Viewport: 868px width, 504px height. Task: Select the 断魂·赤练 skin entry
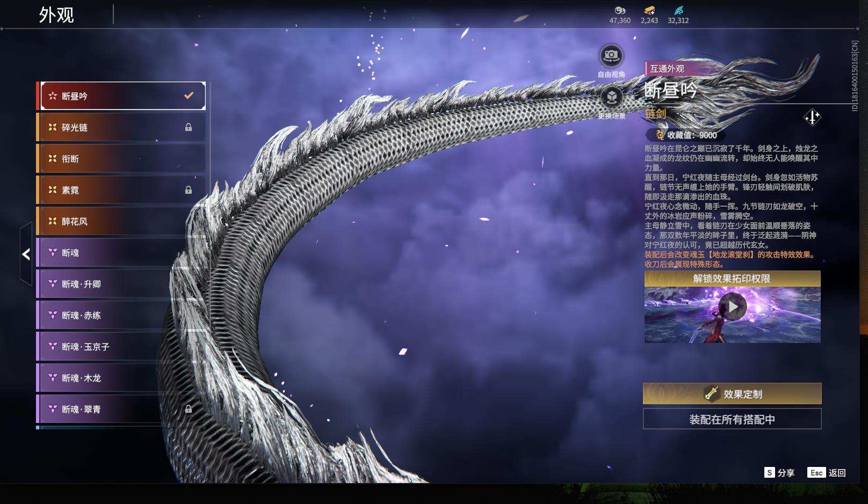121,315
